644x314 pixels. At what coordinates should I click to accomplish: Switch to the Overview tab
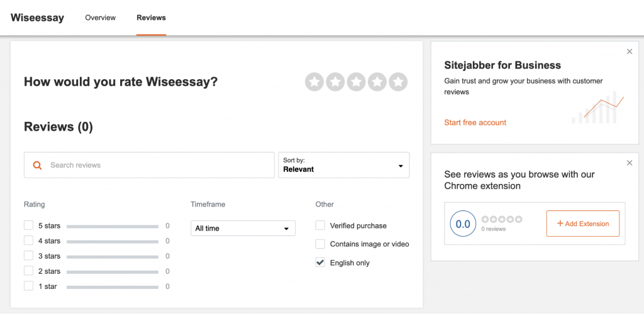(100, 18)
